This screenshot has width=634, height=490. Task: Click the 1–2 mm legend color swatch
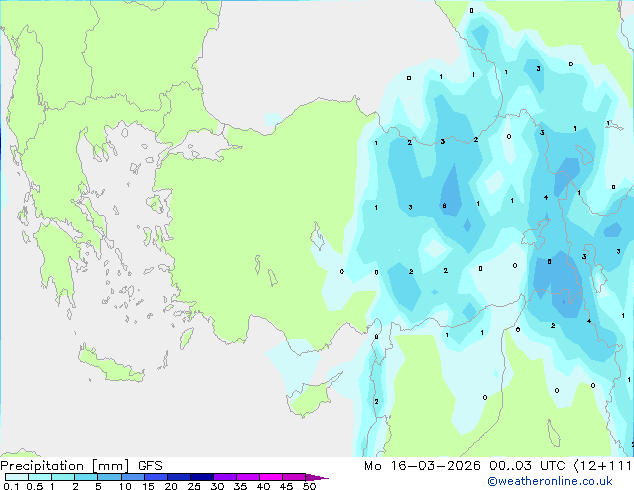(63, 477)
